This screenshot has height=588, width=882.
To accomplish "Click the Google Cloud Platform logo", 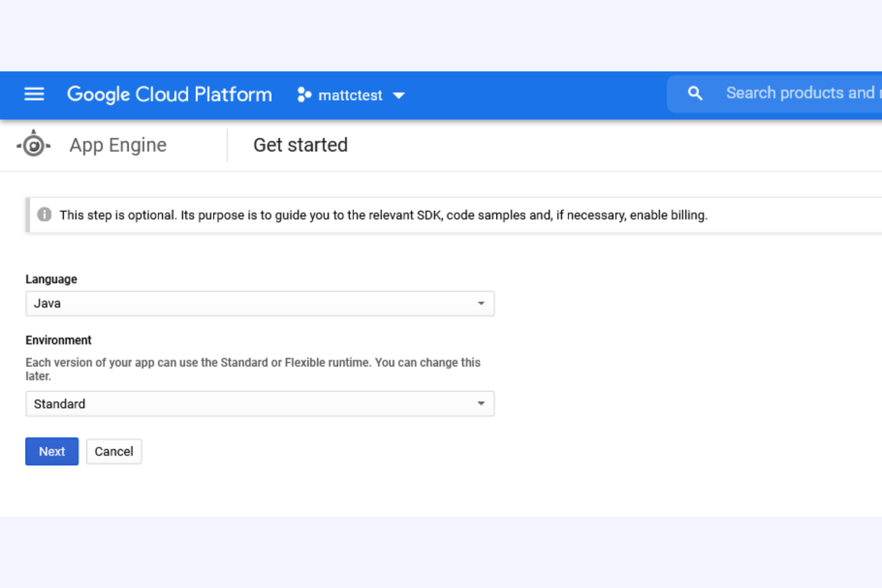I will tap(169, 95).
